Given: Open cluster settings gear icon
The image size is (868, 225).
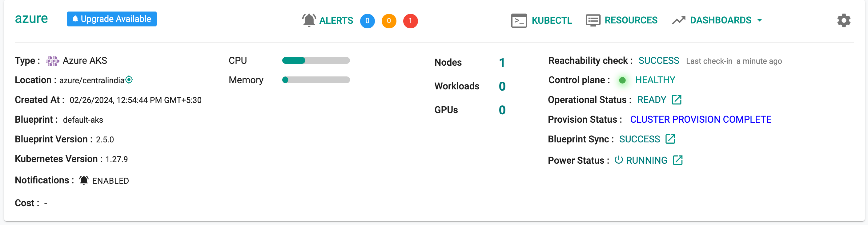Looking at the screenshot, I should tap(844, 21).
